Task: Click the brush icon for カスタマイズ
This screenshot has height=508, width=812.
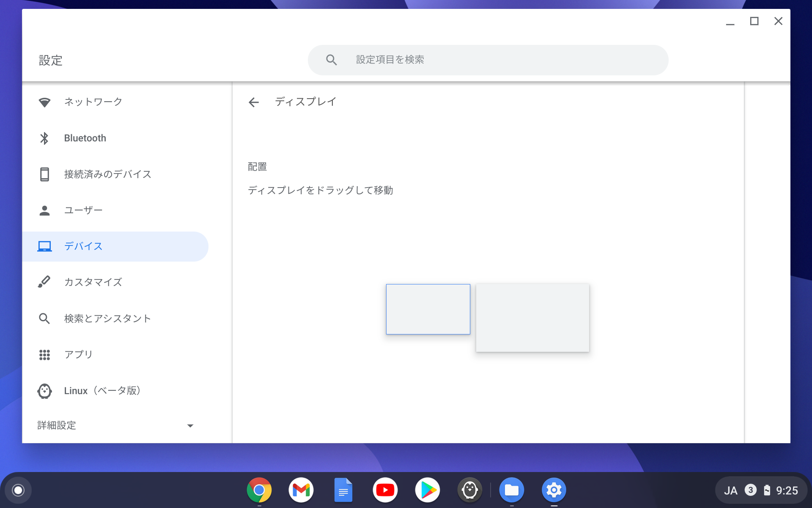Action: pyautogui.click(x=44, y=282)
